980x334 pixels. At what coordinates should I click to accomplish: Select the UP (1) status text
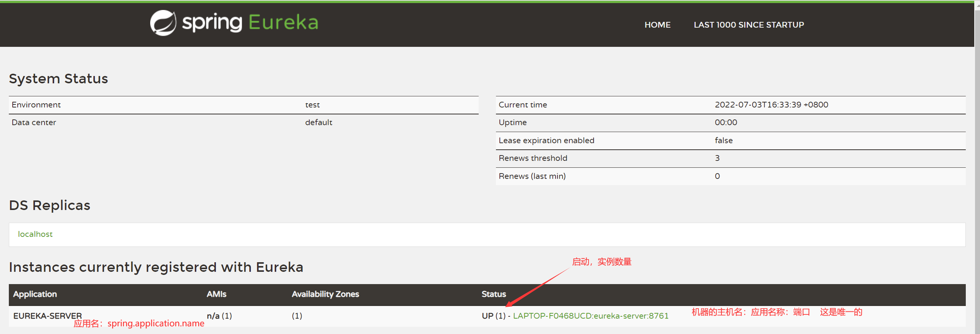tap(494, 316)
